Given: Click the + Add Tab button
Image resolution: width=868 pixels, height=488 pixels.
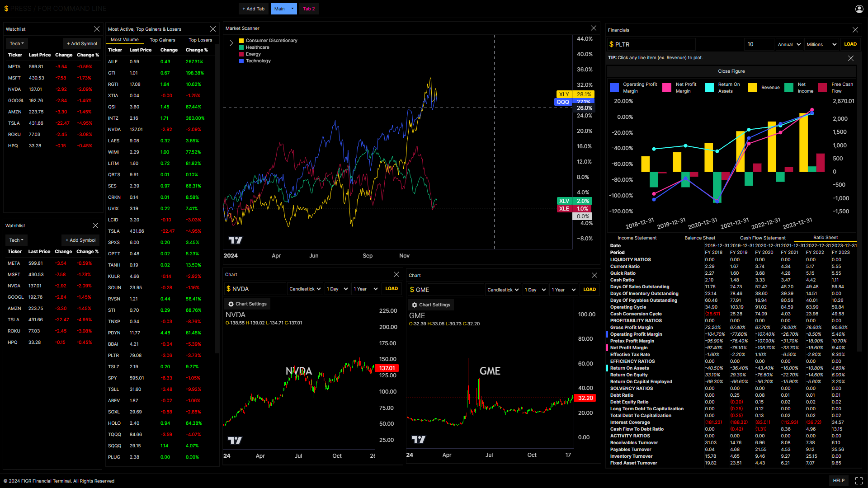Looking at the screenshot, I should click(x=253, y=9).
